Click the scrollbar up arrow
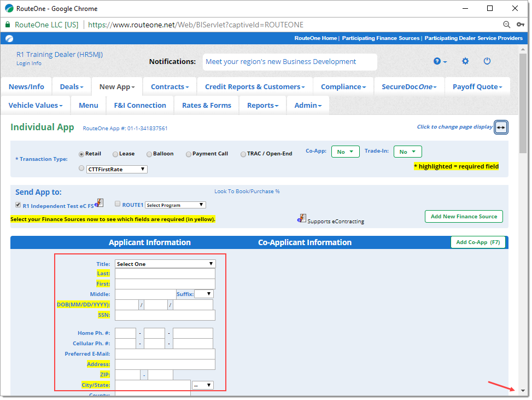The width and height of the screenshot is (532, 400). (523, 50)
